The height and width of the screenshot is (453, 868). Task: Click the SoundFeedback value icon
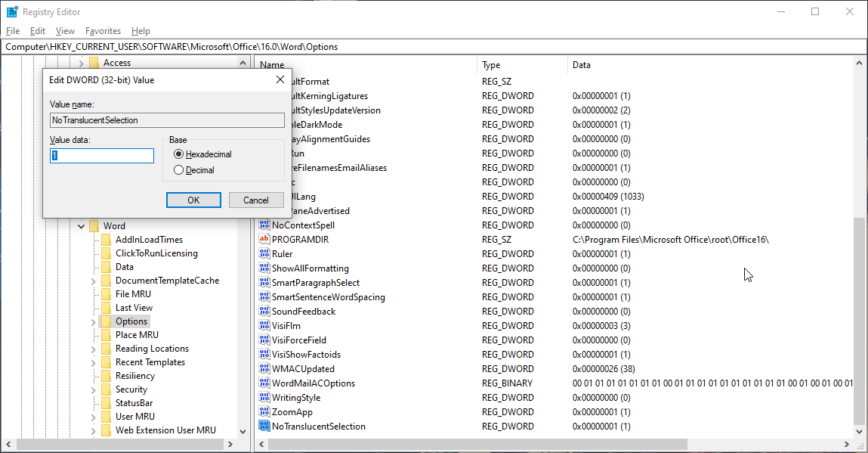click(264, 312)
